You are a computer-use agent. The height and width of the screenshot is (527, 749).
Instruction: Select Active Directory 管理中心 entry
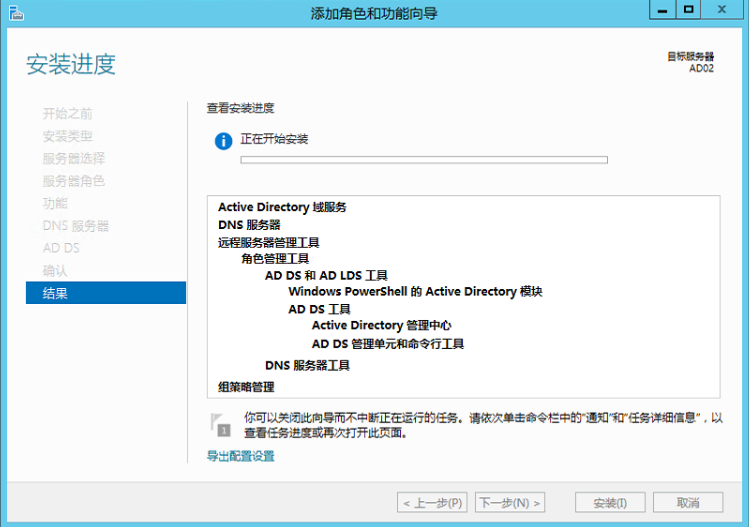click(381, 325)
